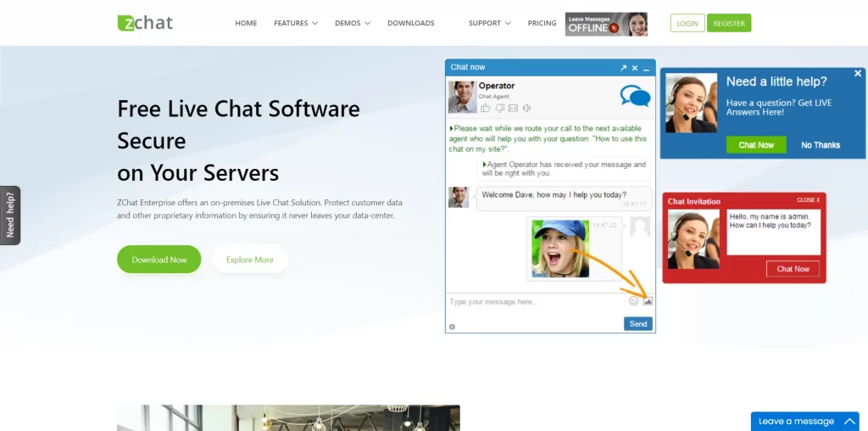
Task: Click the Operator avatar photo
Action: coord(462,97)
